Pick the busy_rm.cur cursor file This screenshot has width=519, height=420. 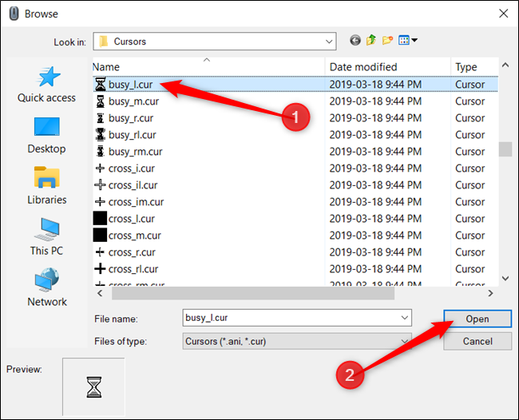pos(135,152)
